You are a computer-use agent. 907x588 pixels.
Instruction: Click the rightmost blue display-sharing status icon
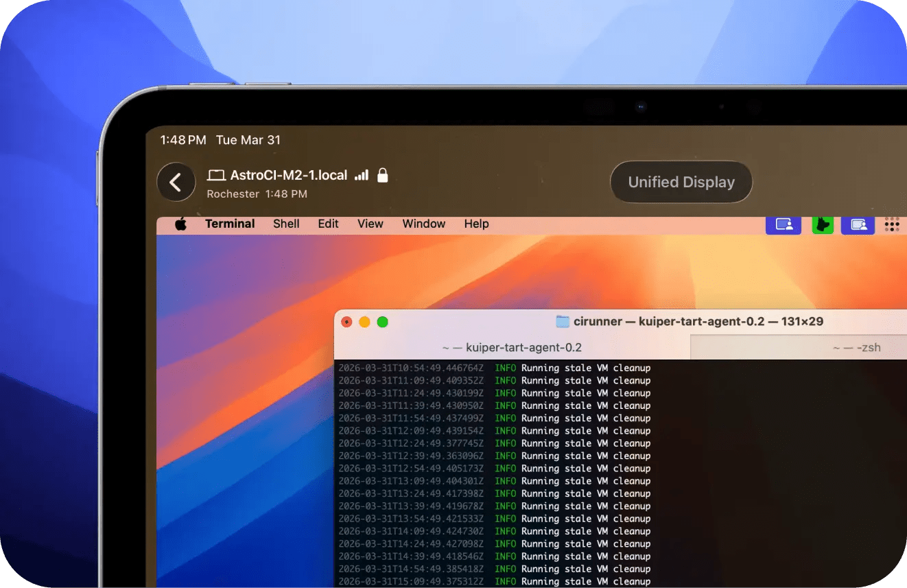click(858, 224)
